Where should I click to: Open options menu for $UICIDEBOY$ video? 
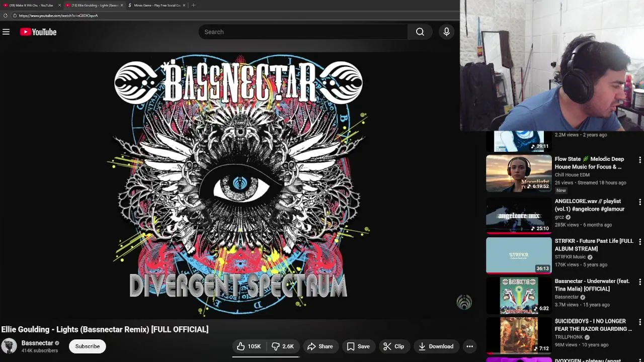tap(639, 322)
